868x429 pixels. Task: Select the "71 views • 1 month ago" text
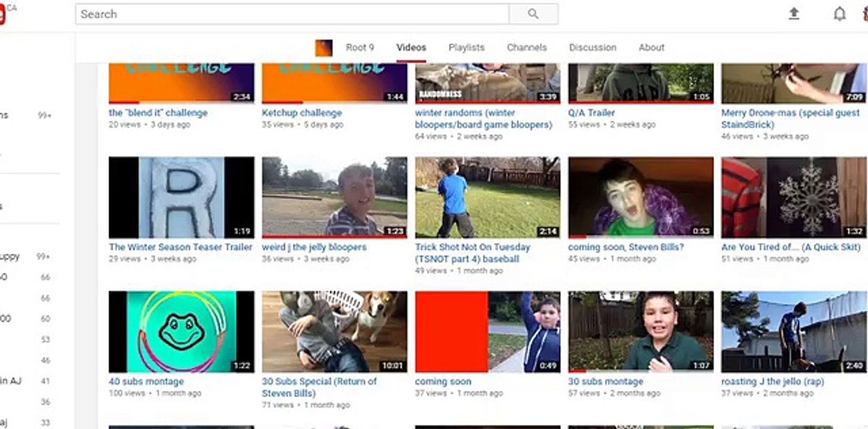(305, 405)
